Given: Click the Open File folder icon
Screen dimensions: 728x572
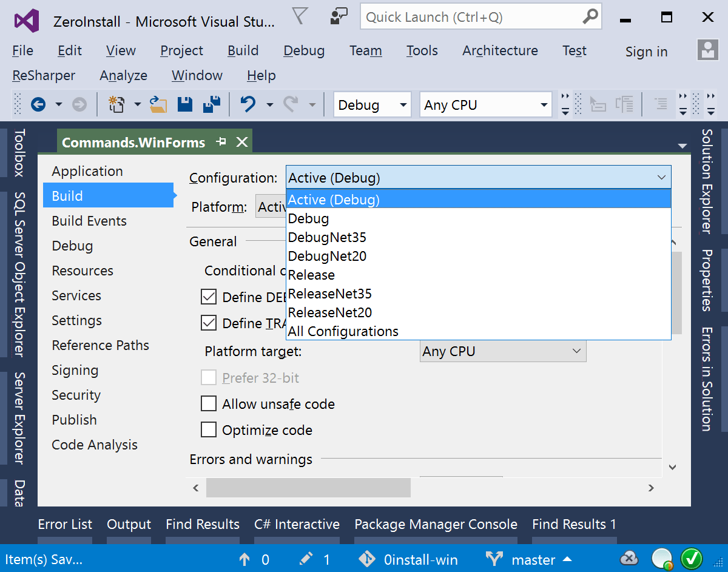Looking at the screenshot, I should 158,105.
